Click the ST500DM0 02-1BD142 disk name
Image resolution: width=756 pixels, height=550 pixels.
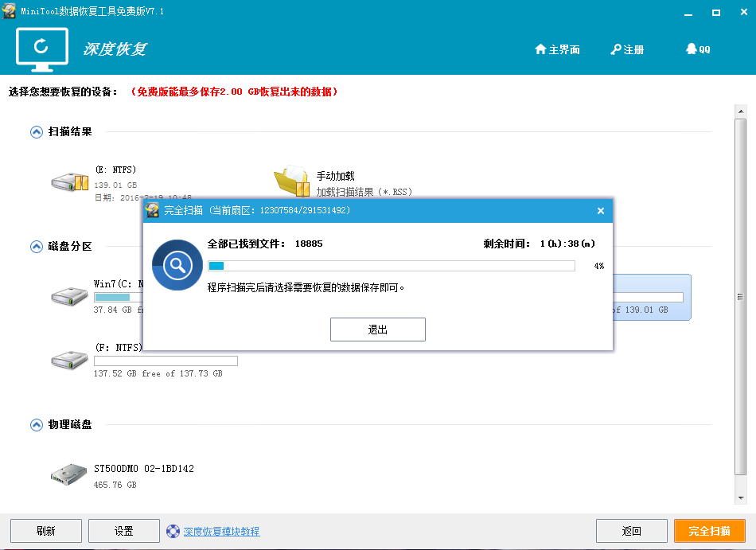144,469
